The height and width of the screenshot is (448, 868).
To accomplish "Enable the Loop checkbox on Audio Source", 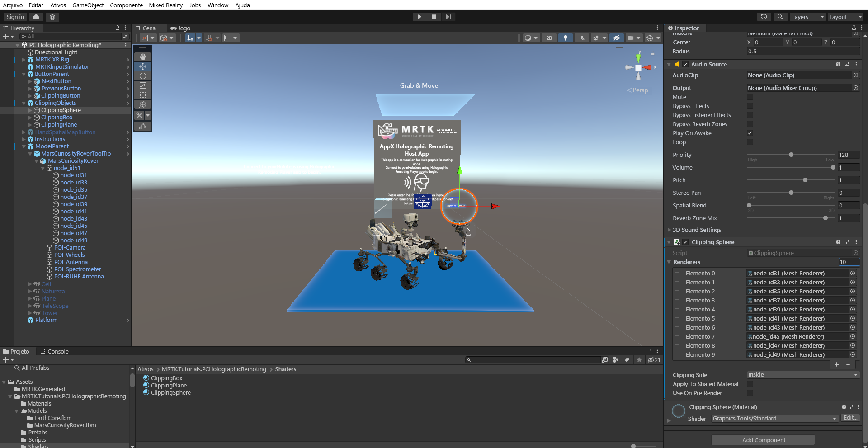I will [x=750, y=142].
